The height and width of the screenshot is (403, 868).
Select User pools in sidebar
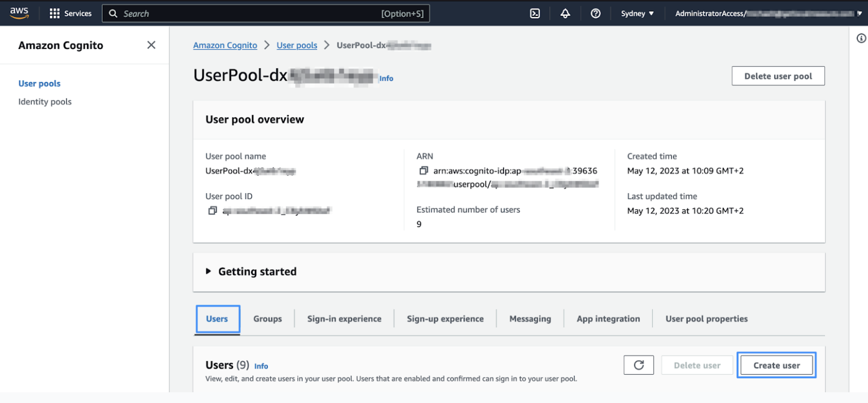pos(40,84)
